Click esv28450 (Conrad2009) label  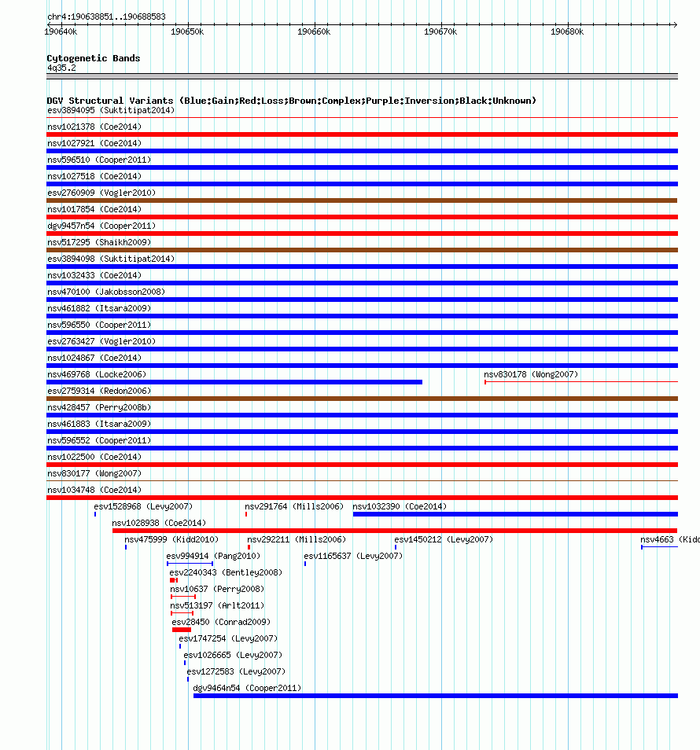click(221, 622)
